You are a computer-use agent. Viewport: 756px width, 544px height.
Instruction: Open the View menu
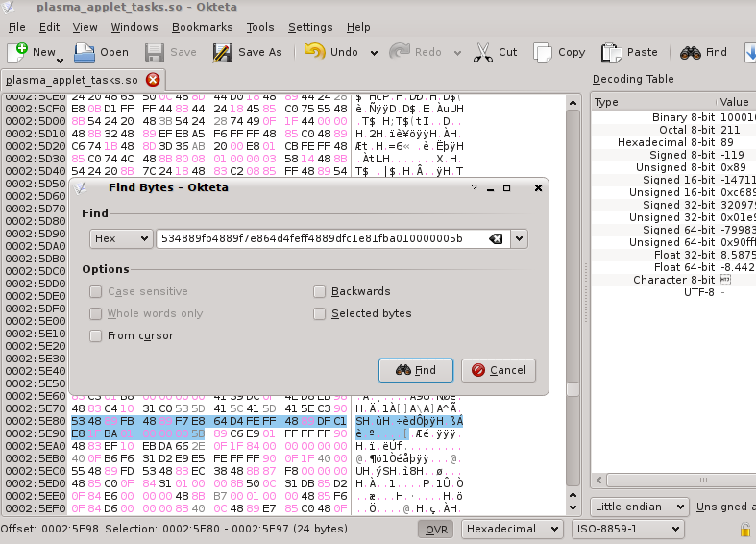click(85, 27)
